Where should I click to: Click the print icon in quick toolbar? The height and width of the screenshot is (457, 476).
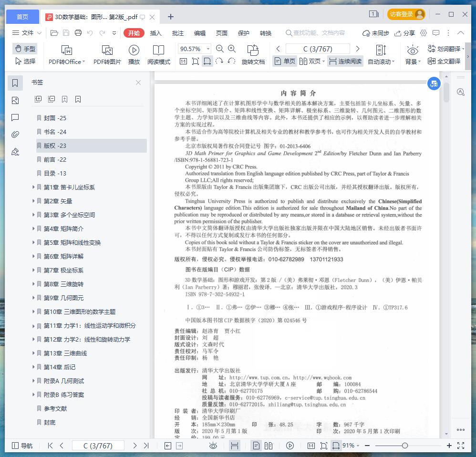click(78, 33)
